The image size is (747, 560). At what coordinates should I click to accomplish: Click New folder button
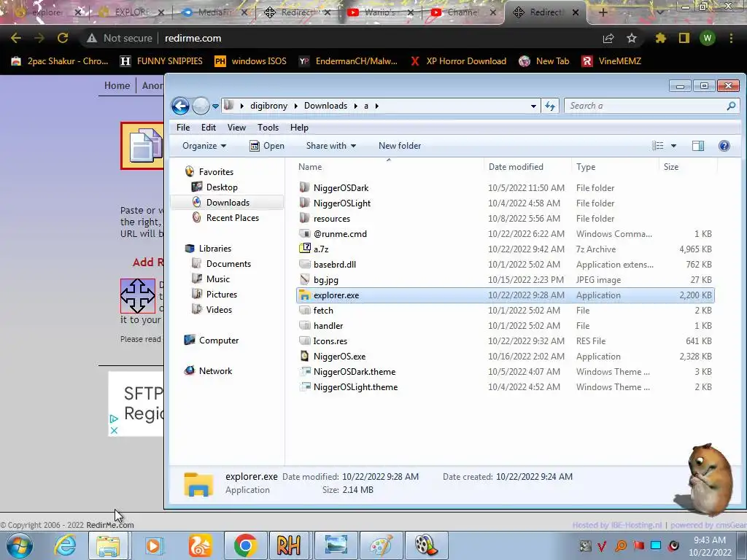400,146
